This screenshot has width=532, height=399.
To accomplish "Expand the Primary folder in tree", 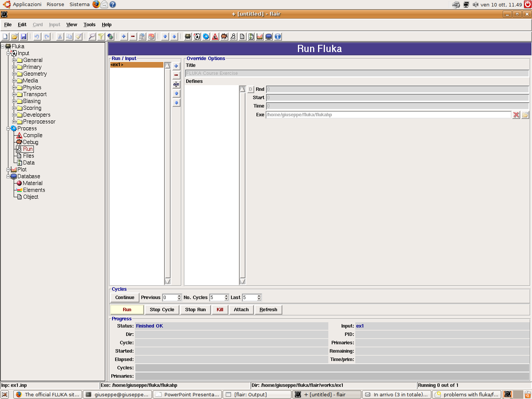I will 14,67.
